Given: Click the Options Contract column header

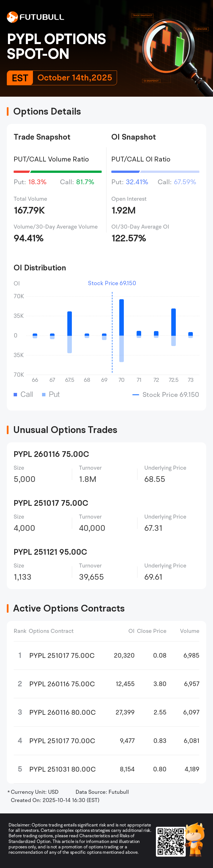Looking at the screenshot, I should pyautogui.click(x=51, y=631).
